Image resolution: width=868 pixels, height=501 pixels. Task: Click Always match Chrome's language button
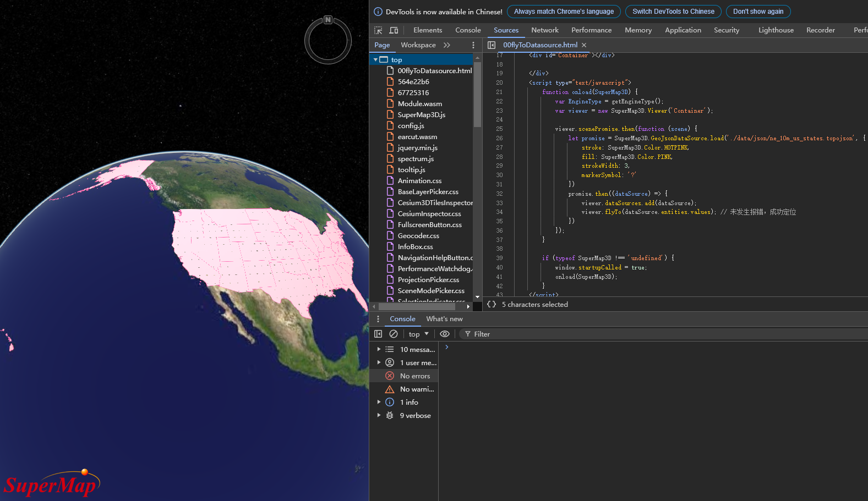564,12
